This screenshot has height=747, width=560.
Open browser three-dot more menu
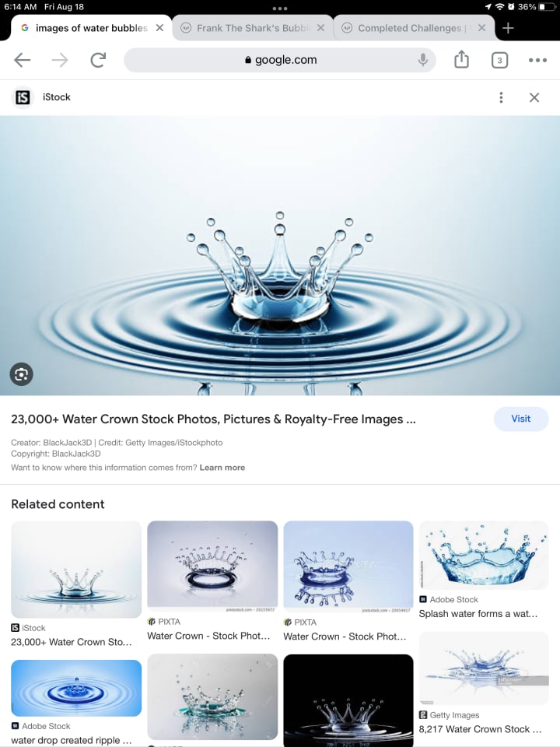pyautogui.click(x=537, y=60)
